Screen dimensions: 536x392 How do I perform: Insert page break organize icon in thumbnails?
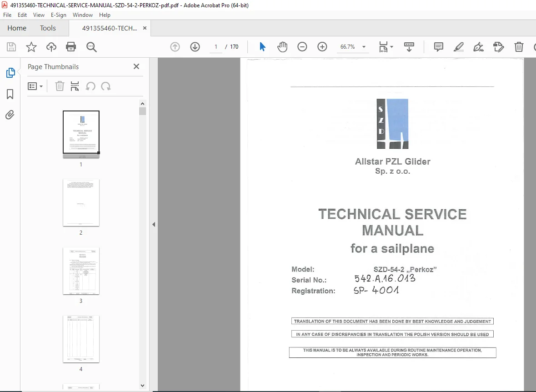(75, 86)
